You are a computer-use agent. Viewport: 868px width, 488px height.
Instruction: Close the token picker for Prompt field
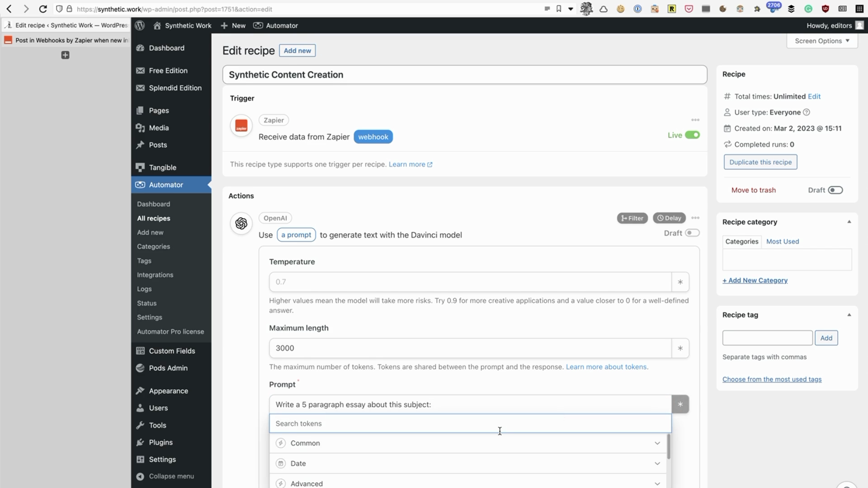pyautogui.click(x=680, y=404)
